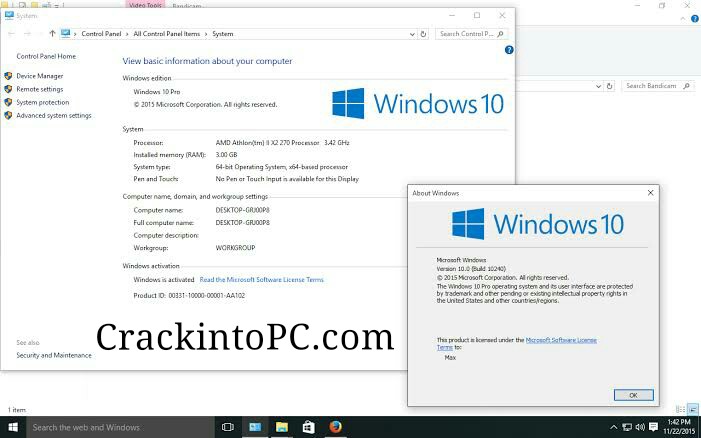
Task: Click All Control Panel Items breadcrumb
Action: click(x=166, y=34)
